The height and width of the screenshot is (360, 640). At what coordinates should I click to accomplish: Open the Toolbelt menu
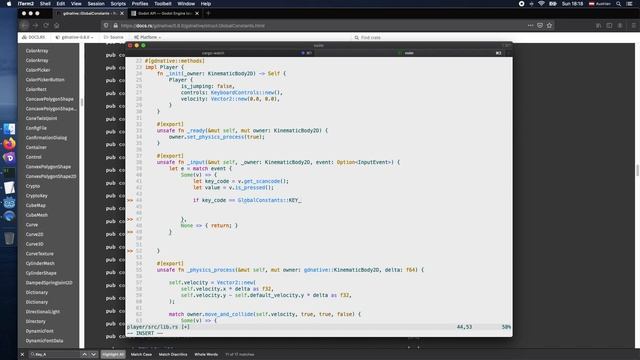[x=162, y=4]
